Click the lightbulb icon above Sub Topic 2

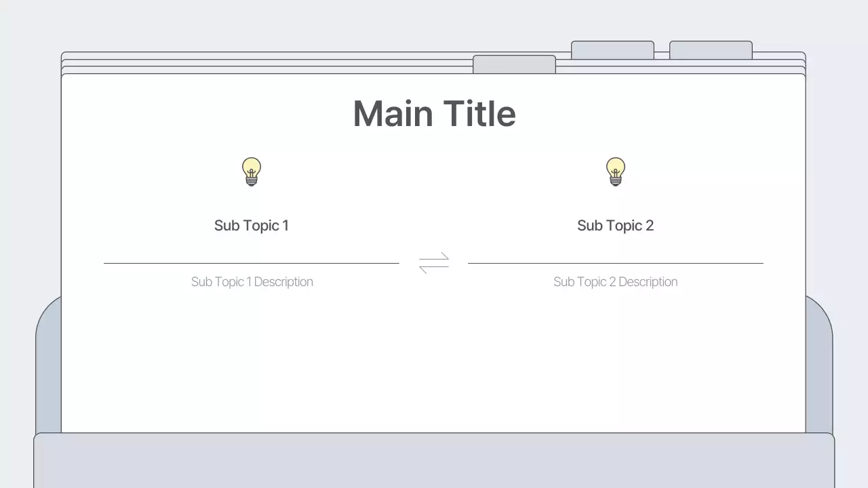[615, 171]
